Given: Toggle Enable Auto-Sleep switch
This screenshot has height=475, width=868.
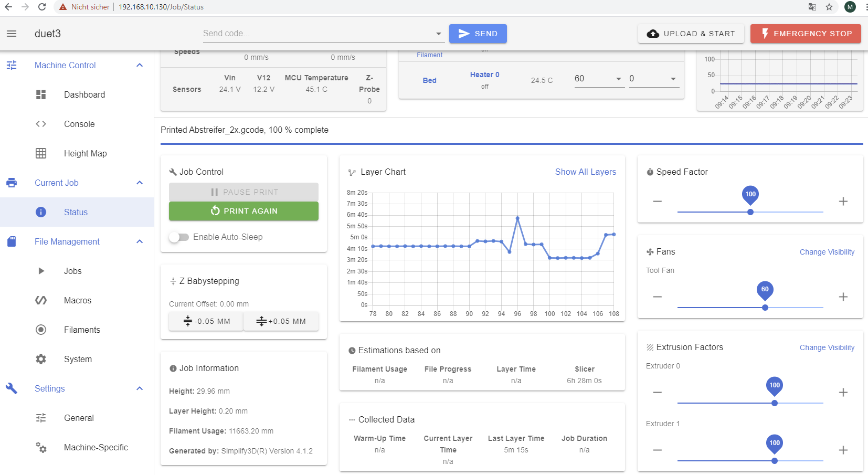Looking at the screenshot, I should [x=179, y=237].
